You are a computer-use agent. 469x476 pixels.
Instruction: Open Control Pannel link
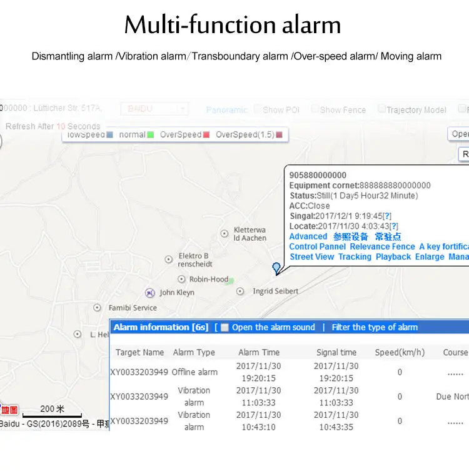317,246
